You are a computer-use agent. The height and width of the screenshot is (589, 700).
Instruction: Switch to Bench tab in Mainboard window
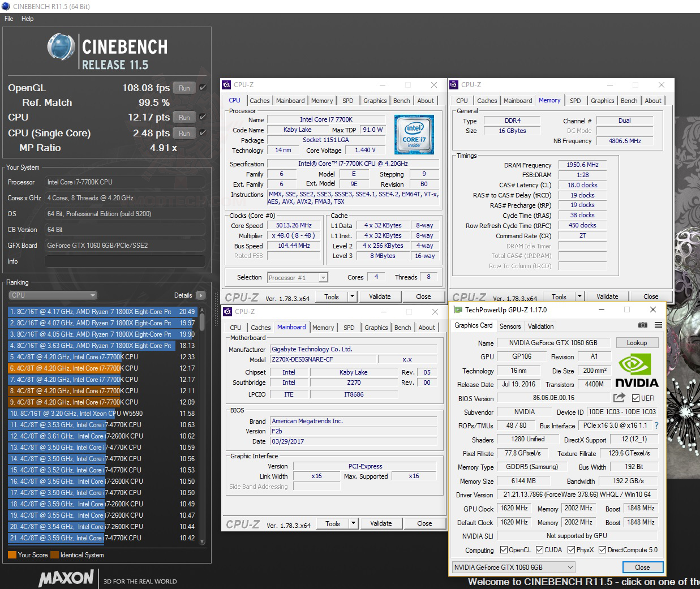click(x=403, y=328)
